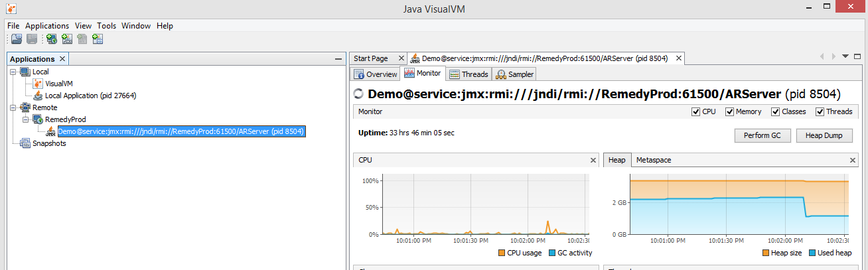Open the Applications menu
Image resolution: width=868 pixels, height=270 pixels.
click(x=47, y=26)
